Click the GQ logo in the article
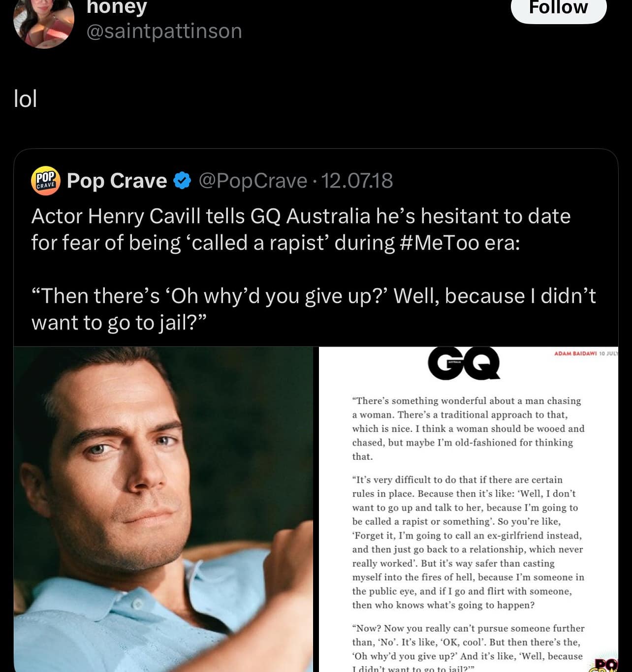 tap(464, 363)
